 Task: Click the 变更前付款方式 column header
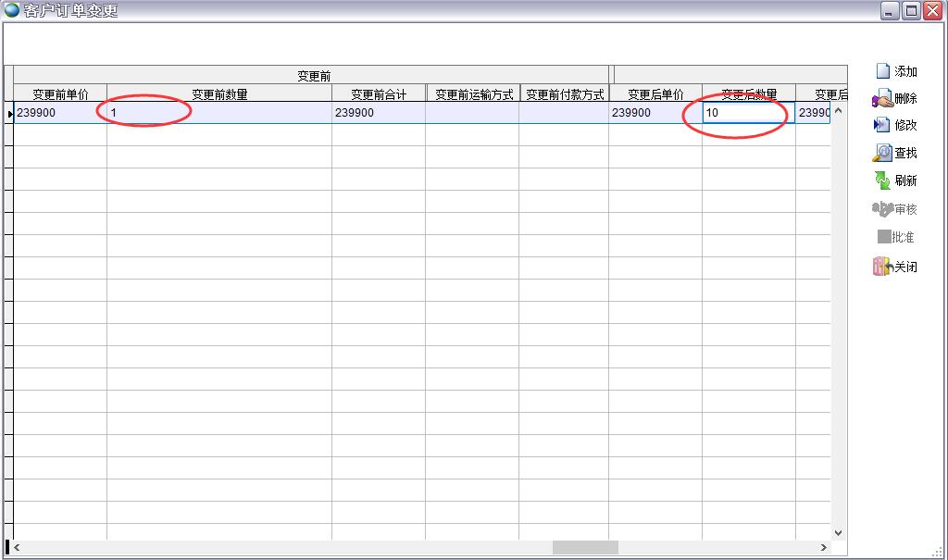coord(564,93)
